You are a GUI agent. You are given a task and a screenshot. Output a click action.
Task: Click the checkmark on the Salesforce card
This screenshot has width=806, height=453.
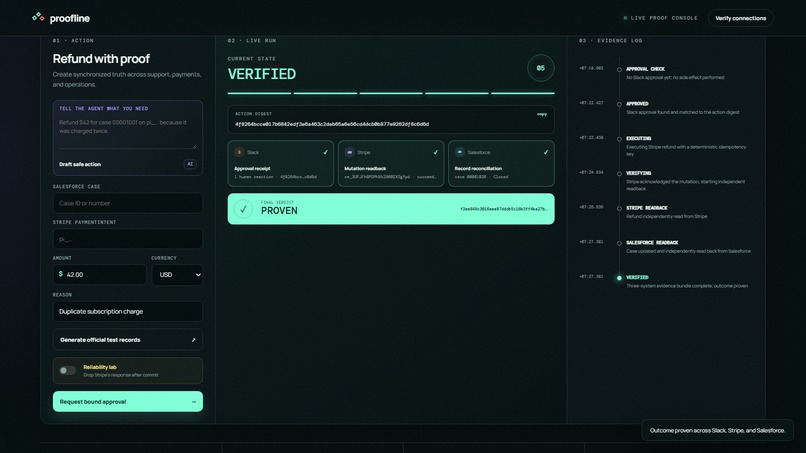click(x=546, y=152)
